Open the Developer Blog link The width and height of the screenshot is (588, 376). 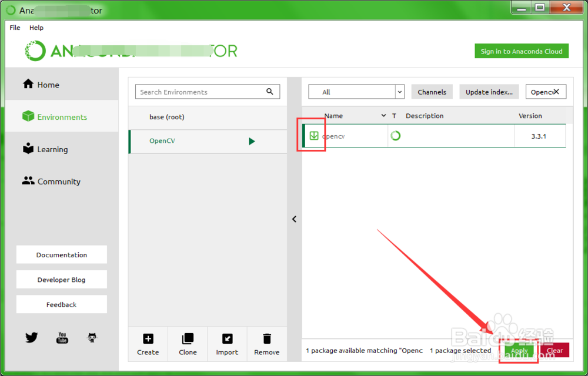(x=62, y=280)
